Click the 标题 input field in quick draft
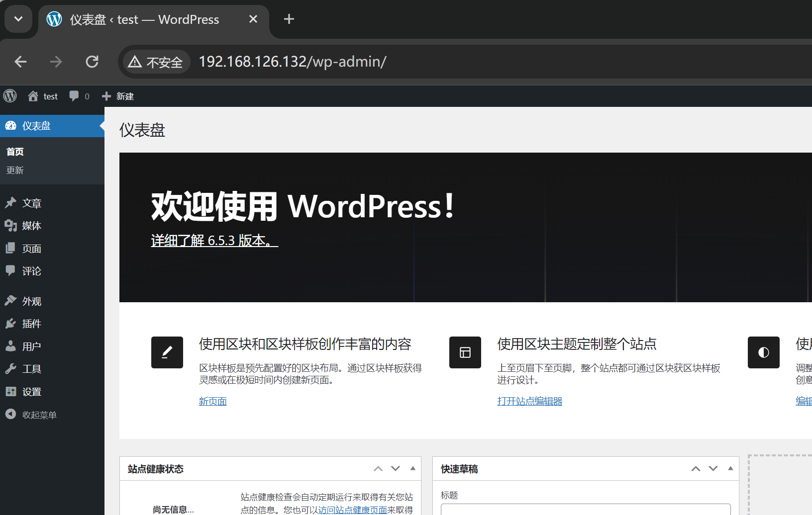Screen dimensions: 812x515 585,510
